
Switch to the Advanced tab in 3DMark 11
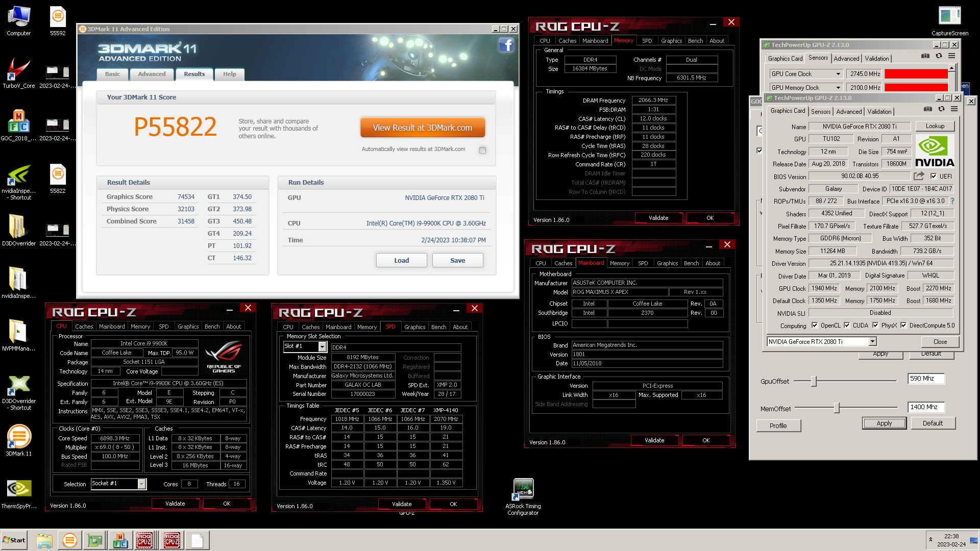(x=152, y=74)
